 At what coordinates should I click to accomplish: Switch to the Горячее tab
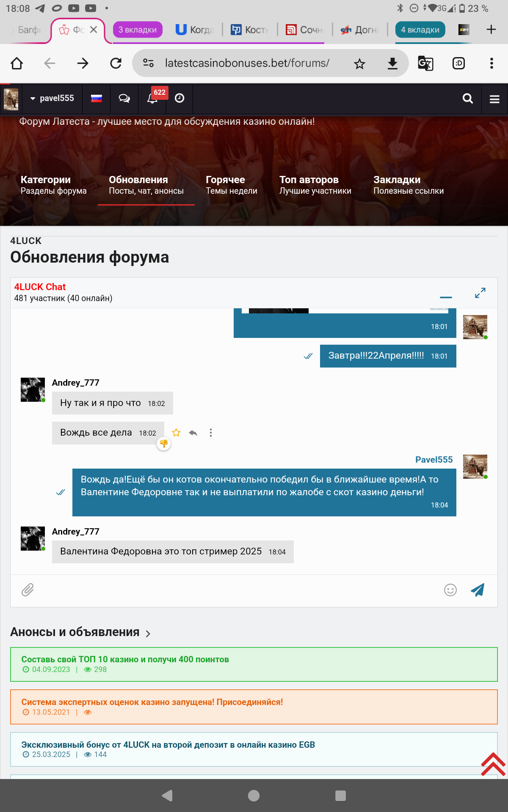pos(231,185)
